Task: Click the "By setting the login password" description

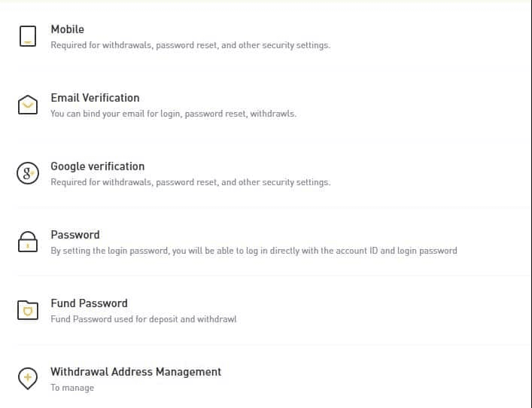Action: (x=254, y=251)
